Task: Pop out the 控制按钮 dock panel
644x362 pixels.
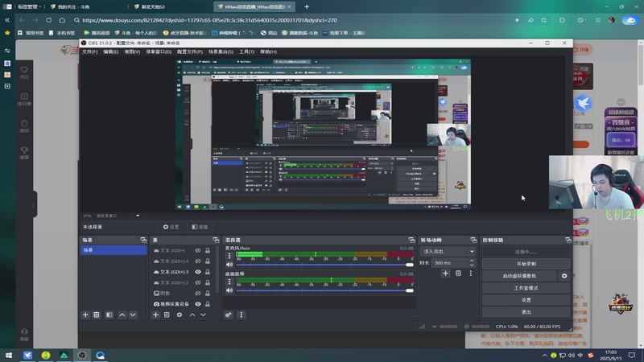Action: pyautogui.click(x=568, y=240)
